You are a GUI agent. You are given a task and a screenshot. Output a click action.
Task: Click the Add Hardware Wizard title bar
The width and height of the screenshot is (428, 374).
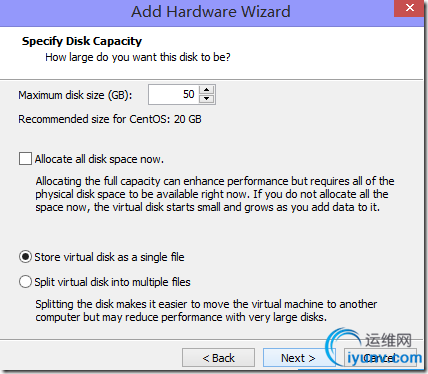tap(211, 12)
